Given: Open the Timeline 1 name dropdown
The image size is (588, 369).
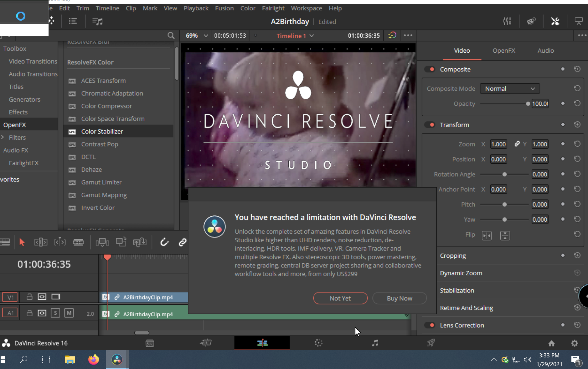Looking at the screenshot, I should point(295,36).
